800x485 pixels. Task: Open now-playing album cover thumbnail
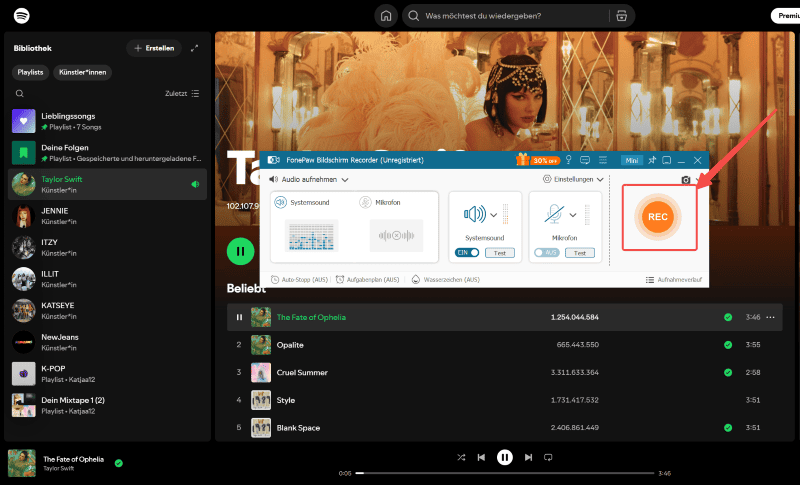coord(22,463)
